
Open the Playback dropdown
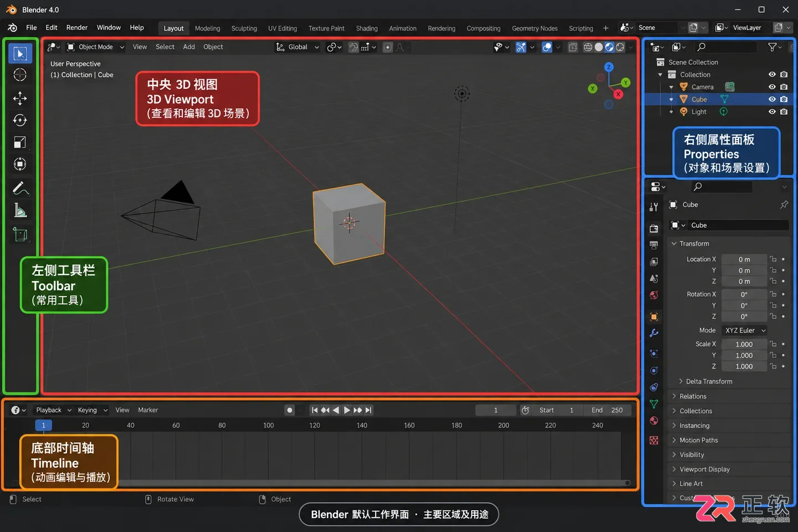point(54,410)
